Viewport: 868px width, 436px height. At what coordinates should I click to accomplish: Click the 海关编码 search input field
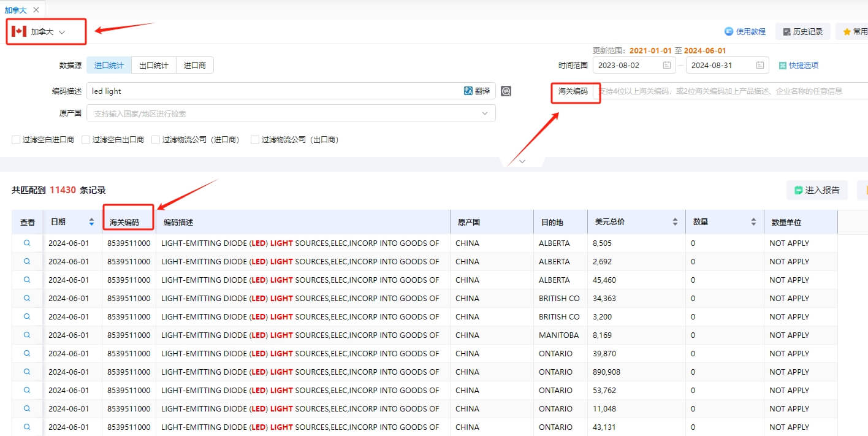731,91
